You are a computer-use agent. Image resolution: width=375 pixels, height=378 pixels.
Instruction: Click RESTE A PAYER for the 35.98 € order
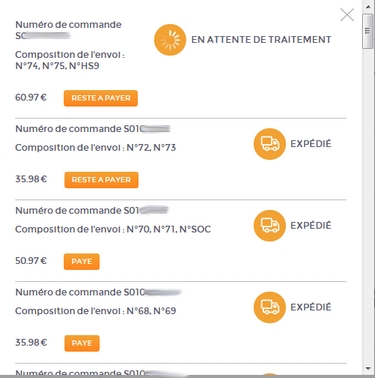point(101,180)
